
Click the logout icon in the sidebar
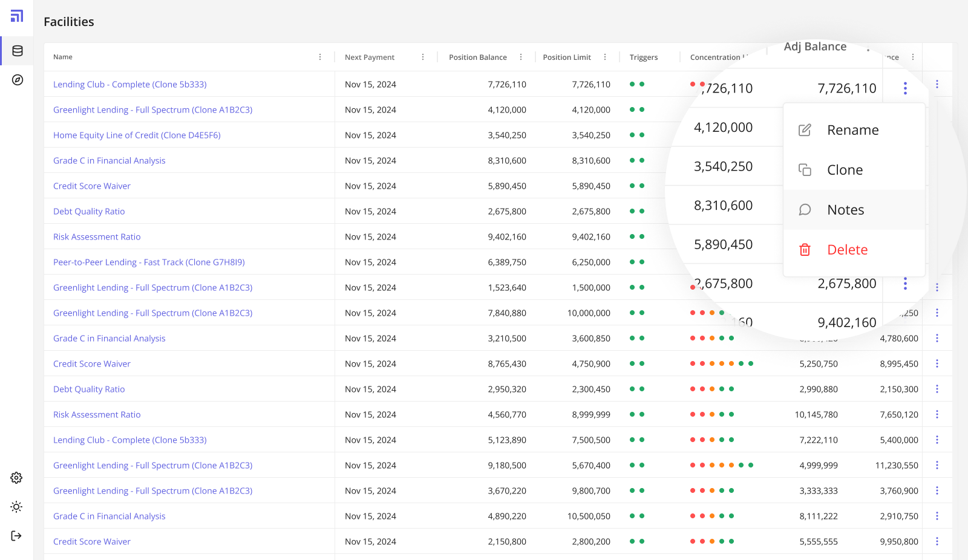(x=16, y=536)
